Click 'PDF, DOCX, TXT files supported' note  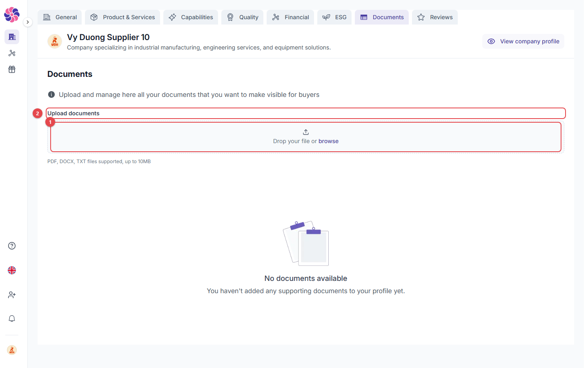99,162
